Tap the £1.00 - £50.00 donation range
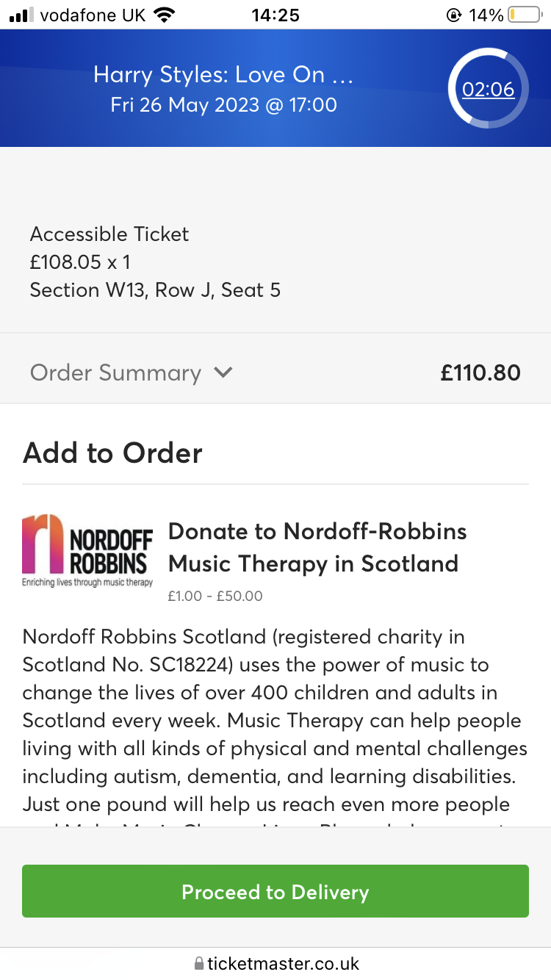 point(215,596)
